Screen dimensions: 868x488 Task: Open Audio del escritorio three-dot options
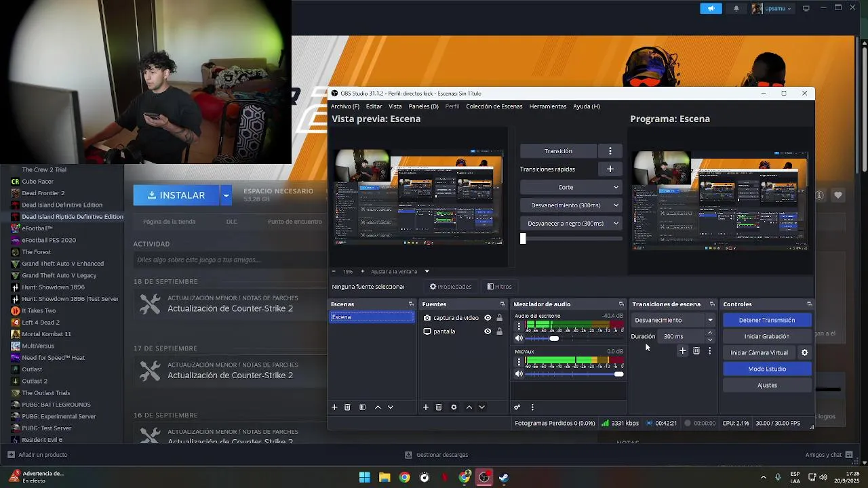click(x=519, y=326)
